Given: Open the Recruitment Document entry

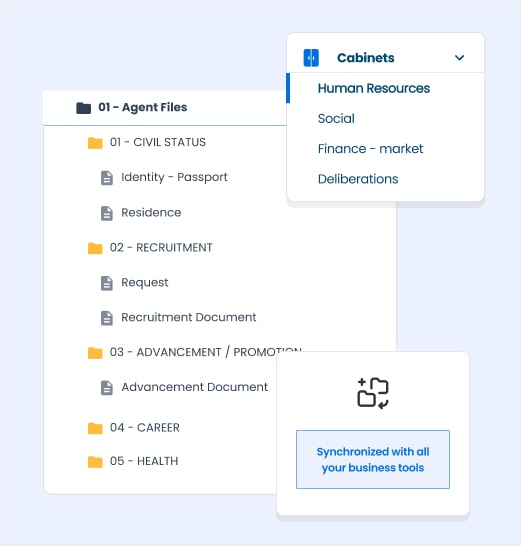Looking at the screenshot, I should pyautogui.click(x=188, y=317).
